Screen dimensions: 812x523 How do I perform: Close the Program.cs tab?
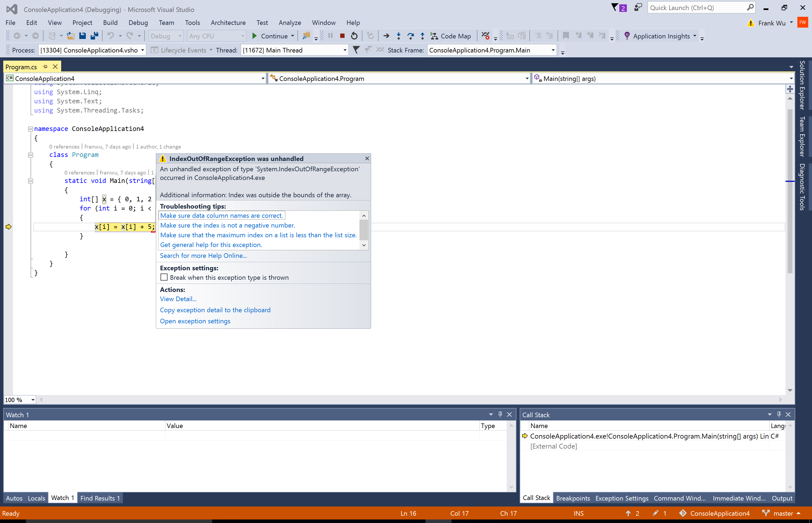pyautogui.click(x=55, y=67)
